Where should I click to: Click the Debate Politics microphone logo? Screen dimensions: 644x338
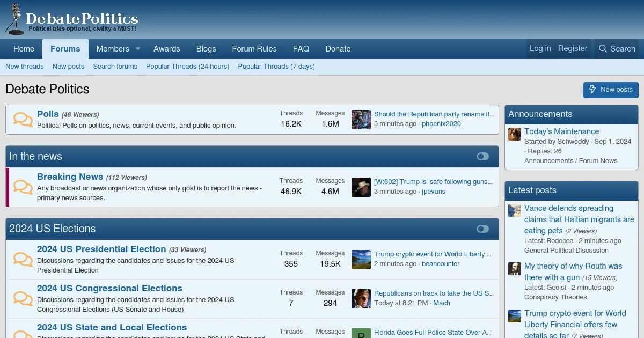point(16,19)
